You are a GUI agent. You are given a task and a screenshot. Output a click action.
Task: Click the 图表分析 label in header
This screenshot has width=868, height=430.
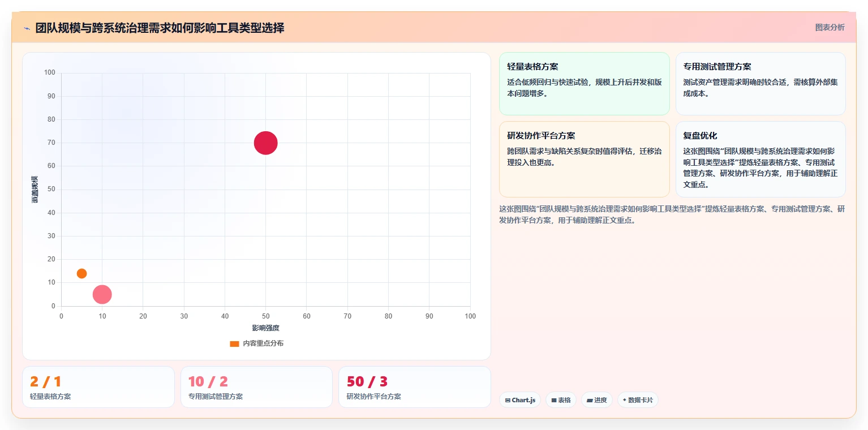point(830,27)
